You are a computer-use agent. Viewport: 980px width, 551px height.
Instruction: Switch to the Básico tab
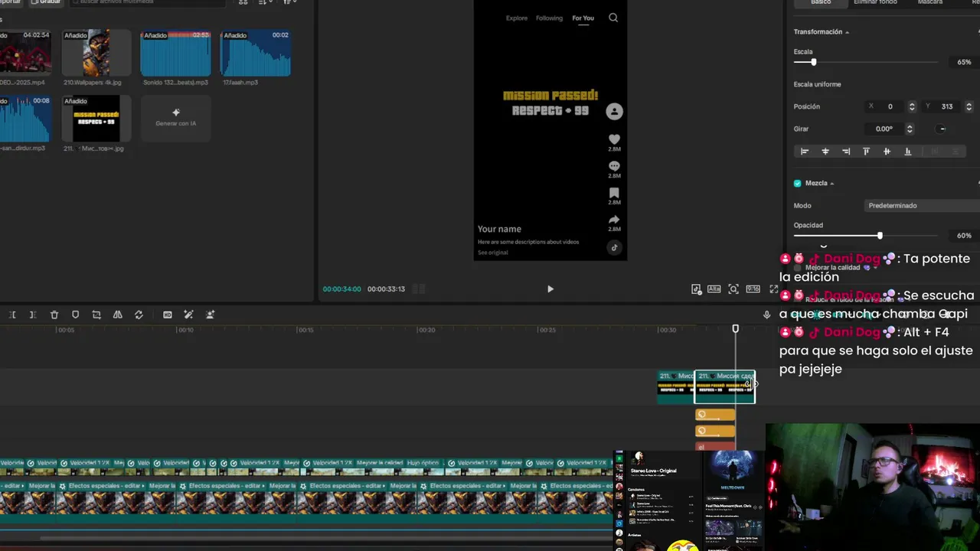821,2
